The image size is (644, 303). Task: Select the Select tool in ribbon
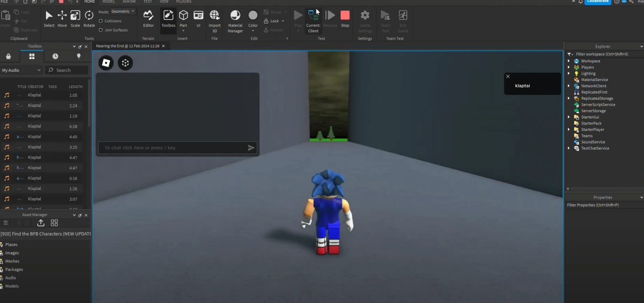click(49, 19)
